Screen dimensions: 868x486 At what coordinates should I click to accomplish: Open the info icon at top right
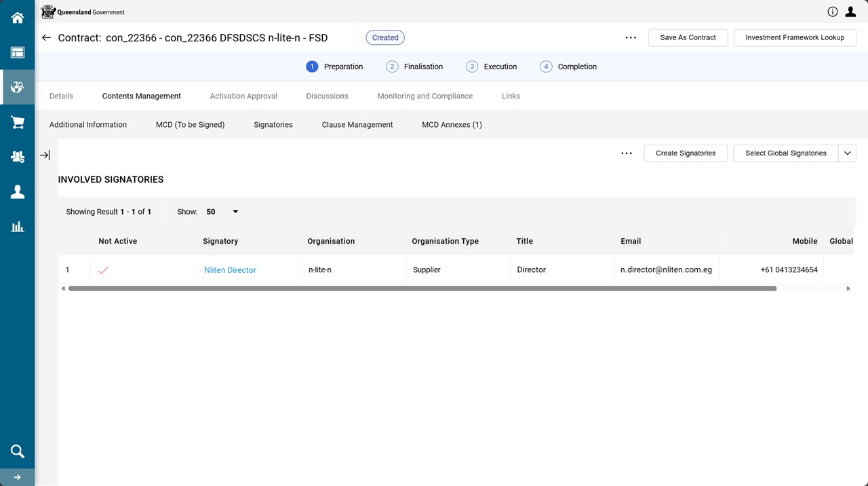coord(833,12)
